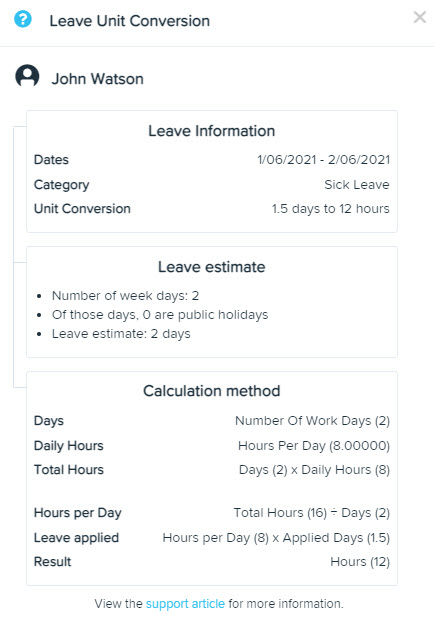
Task: Click the Sick Leave category value
Action: coord(357,185)
